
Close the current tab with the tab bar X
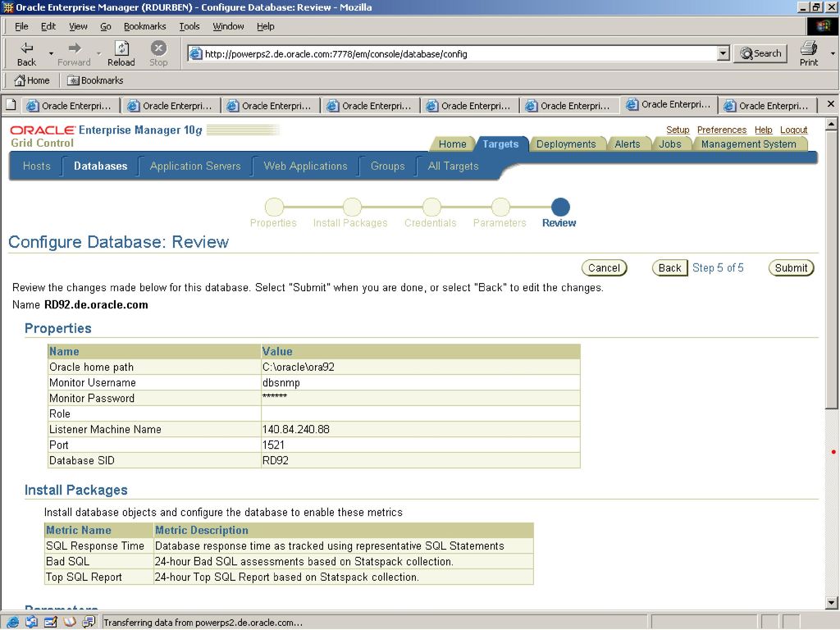click(830, 104)
